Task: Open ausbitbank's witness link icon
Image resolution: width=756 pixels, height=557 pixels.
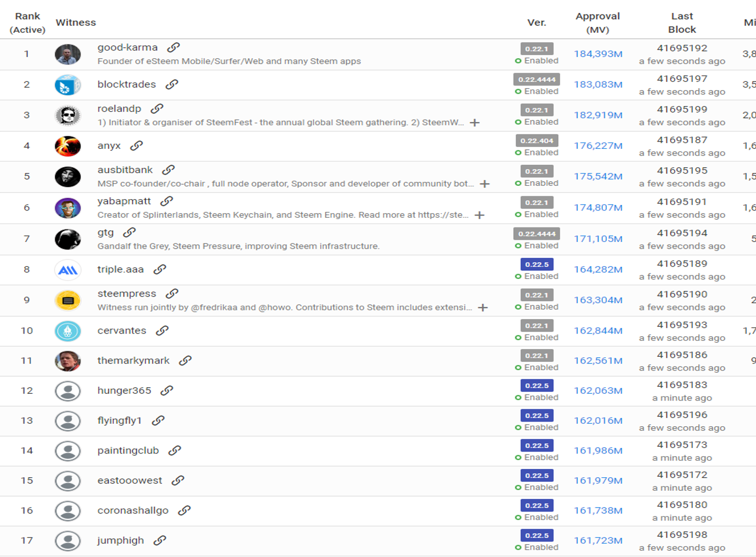Action: point(168,170)
